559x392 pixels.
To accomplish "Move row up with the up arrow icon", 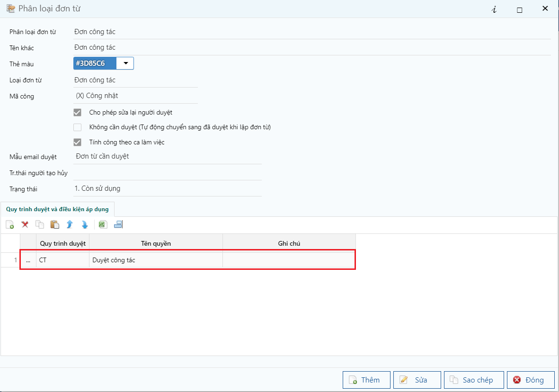I will (x=70, y=225).
